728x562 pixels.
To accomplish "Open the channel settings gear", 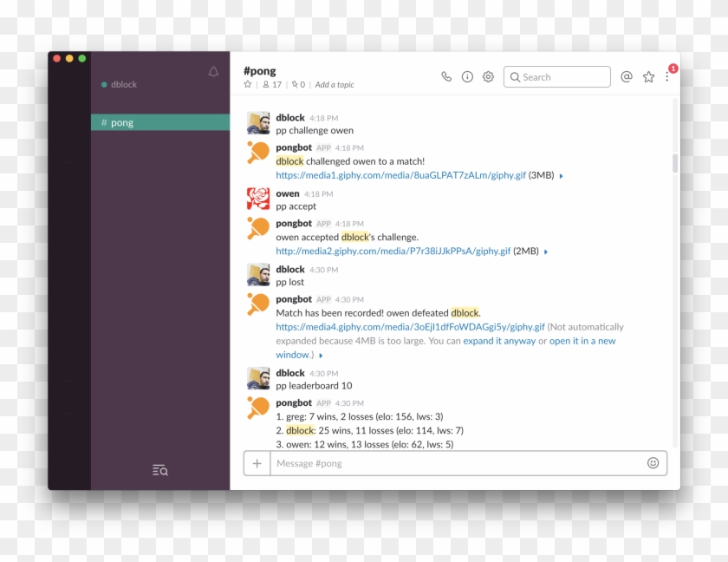I will 488,76.
